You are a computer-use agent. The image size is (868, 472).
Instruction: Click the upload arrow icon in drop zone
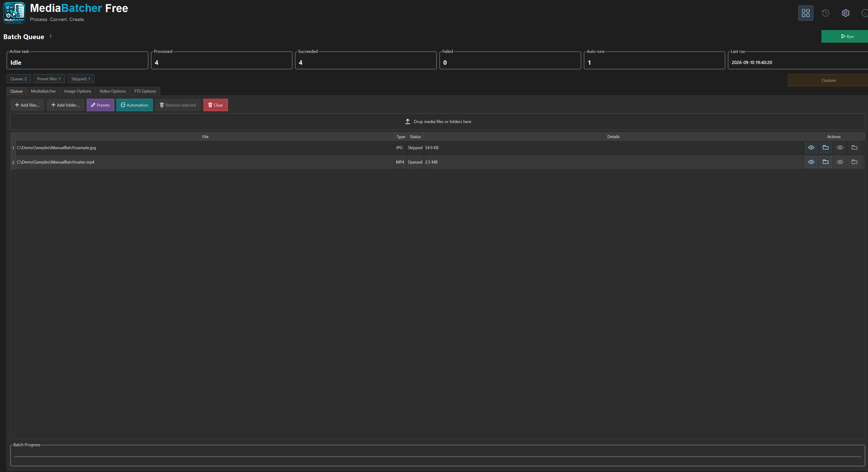(x=407, y=122)
